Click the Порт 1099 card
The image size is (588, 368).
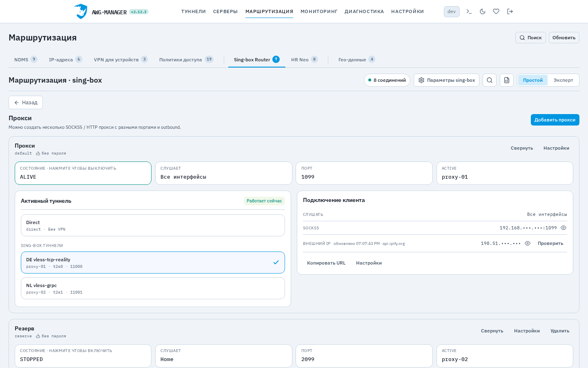pos(364,173)
